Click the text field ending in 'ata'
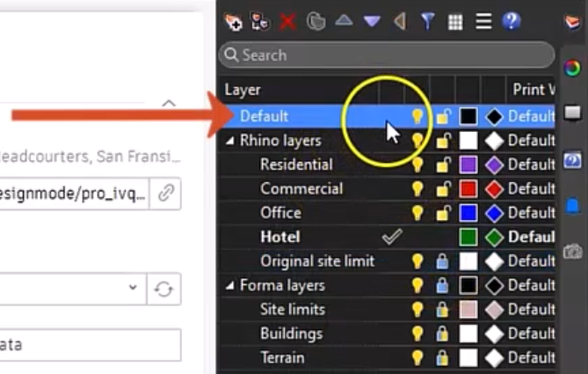The width and height of the screenshot is (588, 374). coord(91,345)
